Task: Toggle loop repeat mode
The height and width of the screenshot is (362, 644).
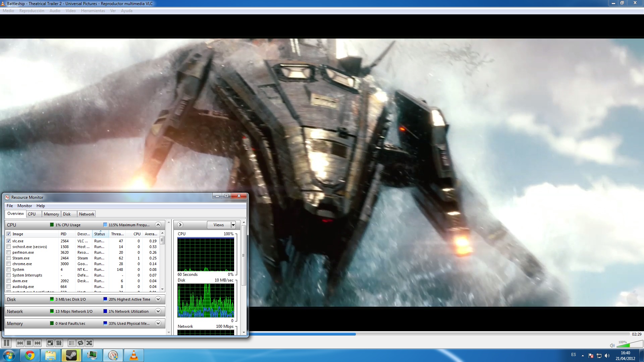Action: (80, 343)
